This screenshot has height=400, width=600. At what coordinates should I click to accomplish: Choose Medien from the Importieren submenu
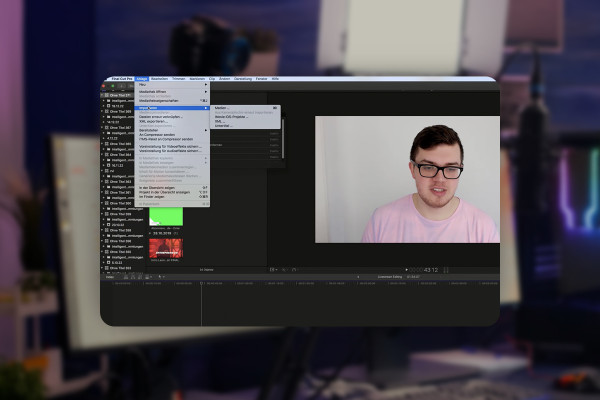coord(221,108)
